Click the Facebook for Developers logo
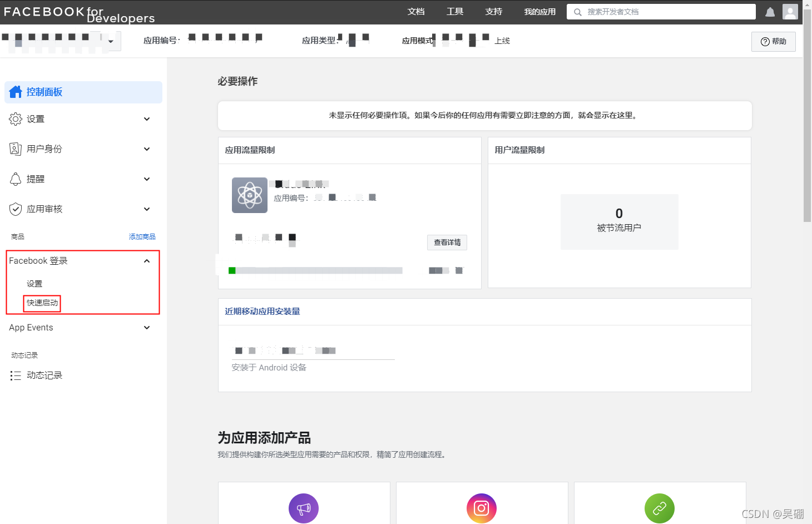812x524 pixels. pyautogui.click(x=80, y=14)
